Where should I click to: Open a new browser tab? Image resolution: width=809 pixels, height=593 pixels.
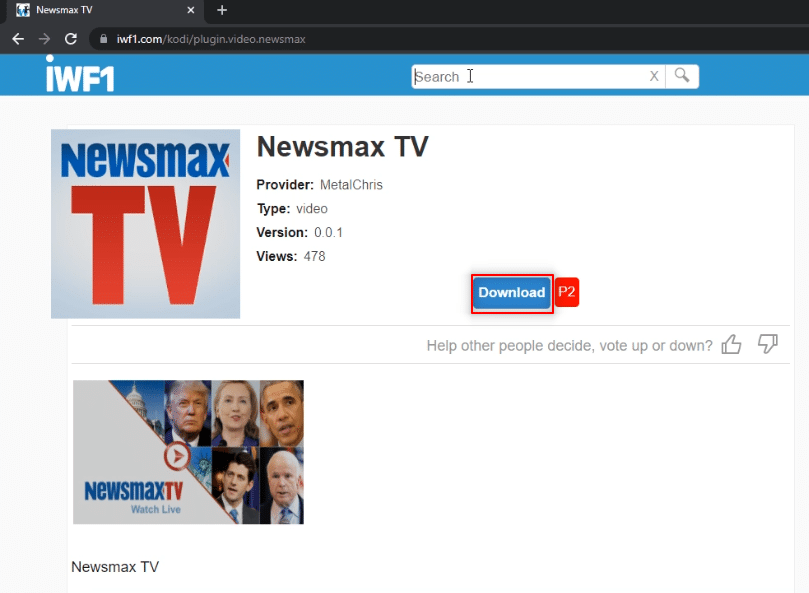pyautogui.click(x=222, y=10)
